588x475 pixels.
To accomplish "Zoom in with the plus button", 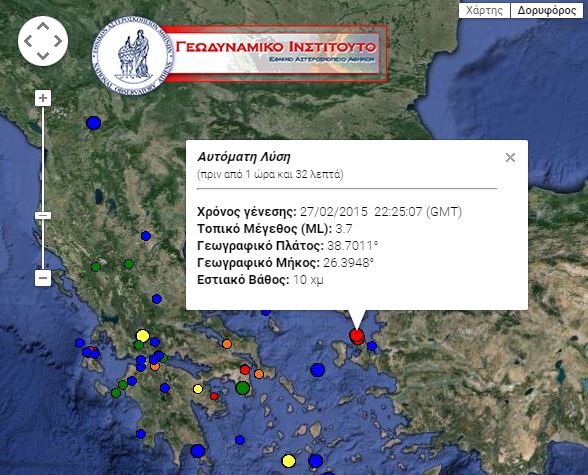I will point(43,98).
